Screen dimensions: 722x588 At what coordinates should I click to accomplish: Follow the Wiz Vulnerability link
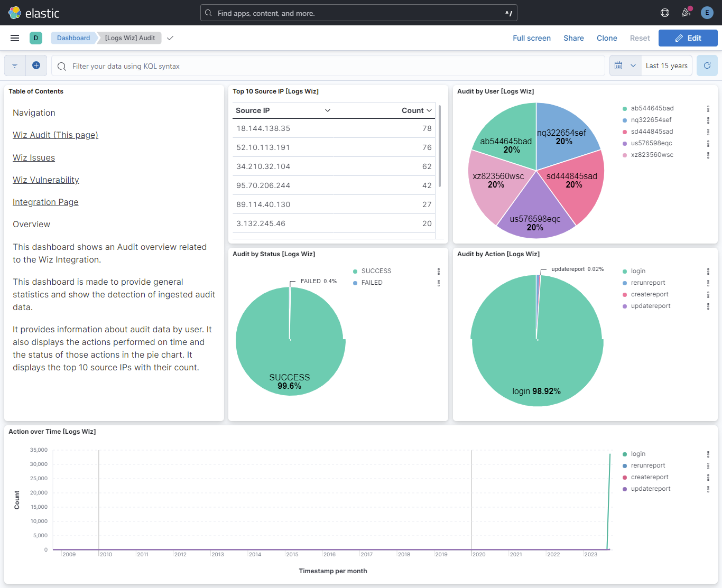point(45,180)
